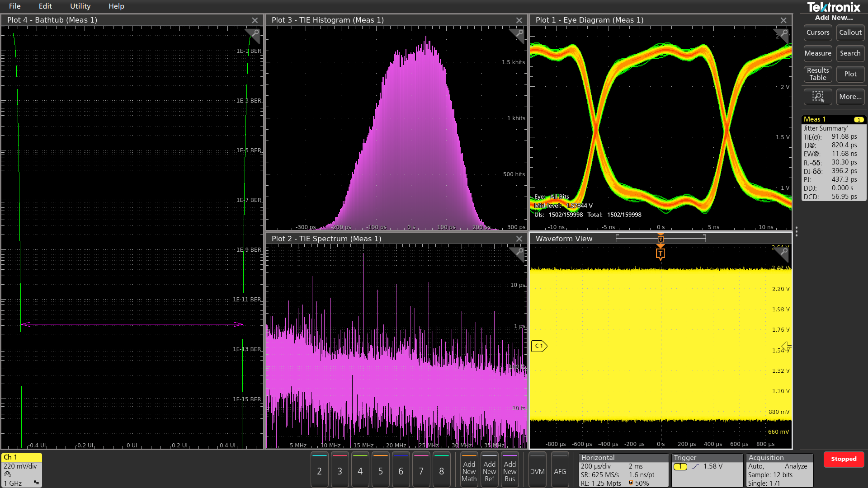Open Eye Diagram plot settings wrench
This screenshot has height=488, width=868.
(784, 33)
